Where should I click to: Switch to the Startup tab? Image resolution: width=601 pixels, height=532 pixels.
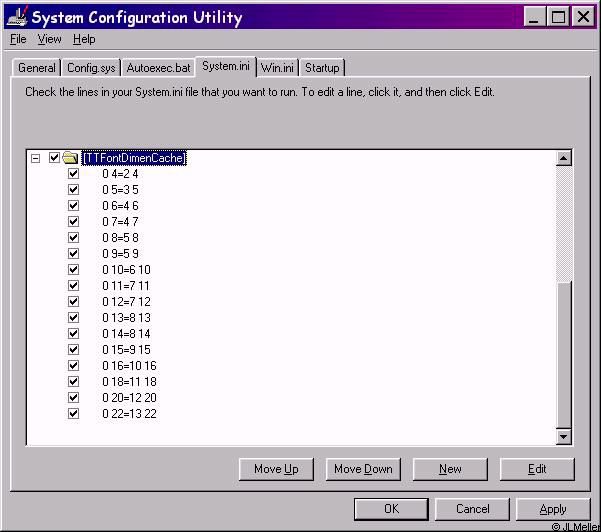click(x=322, y=68)
